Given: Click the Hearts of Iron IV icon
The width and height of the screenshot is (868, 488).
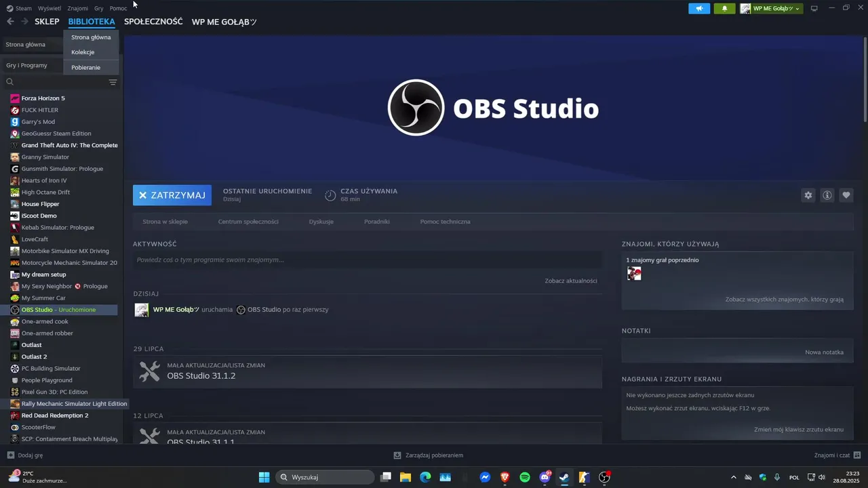Looking at the screenshot, I should click(x=15, y=181).
